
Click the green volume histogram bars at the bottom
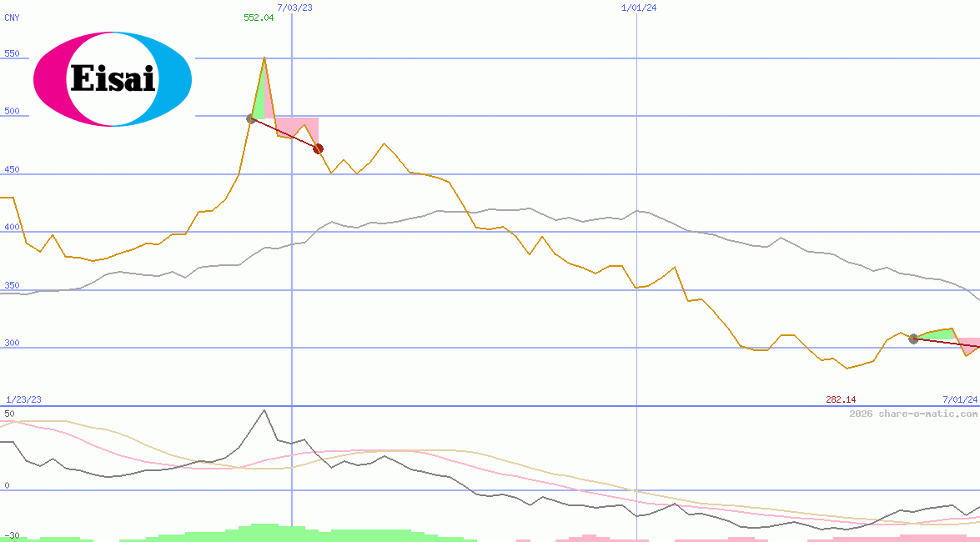(x=267, y=534)
